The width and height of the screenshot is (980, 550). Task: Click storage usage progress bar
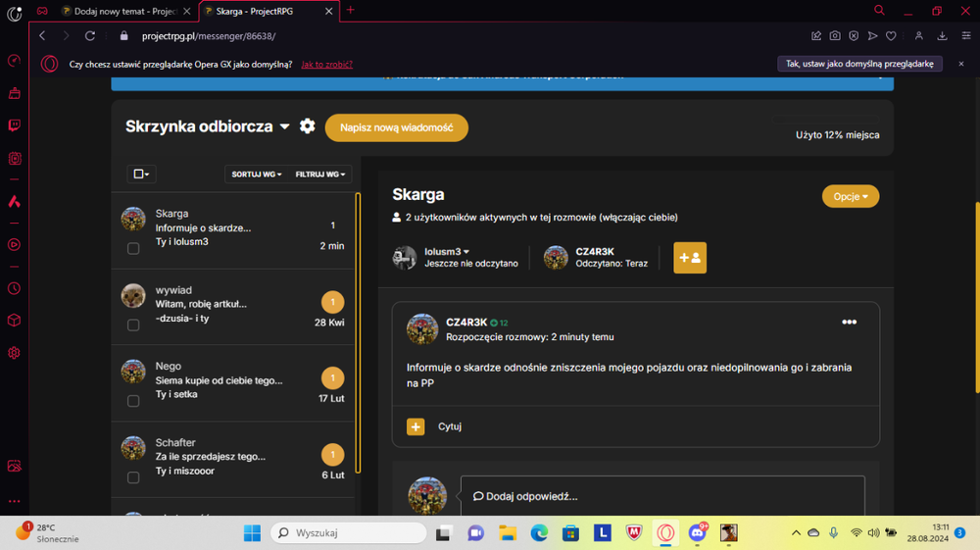click(x=826, y=119)
